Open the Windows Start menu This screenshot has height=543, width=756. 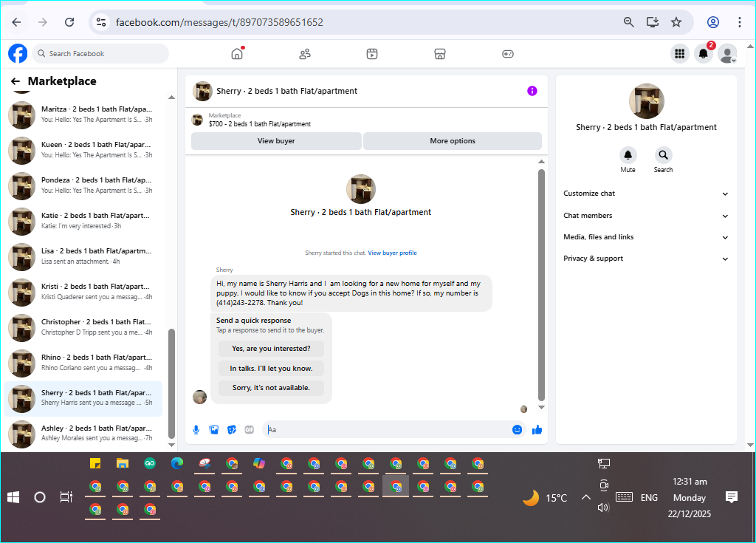(x=13, y=497)
